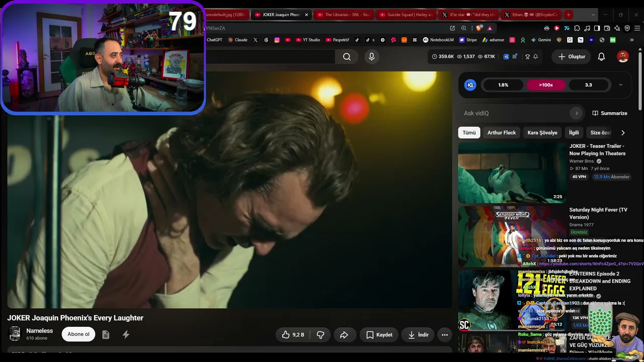Open a new browser tab
The width and height of the screenshot is (644, 362).
[x=569, y=15]
